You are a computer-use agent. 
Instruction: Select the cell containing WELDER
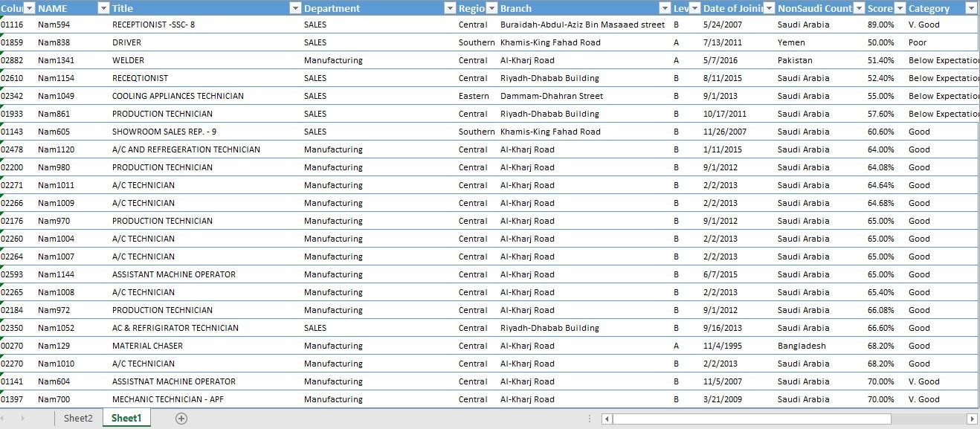point(128,60)
